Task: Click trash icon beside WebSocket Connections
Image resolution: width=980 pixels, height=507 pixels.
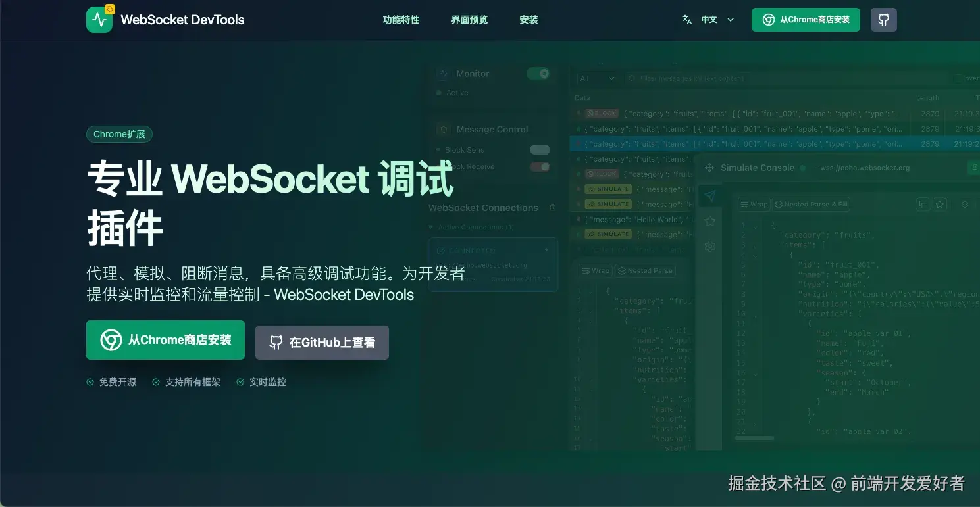Action: (x=552, y=208)
